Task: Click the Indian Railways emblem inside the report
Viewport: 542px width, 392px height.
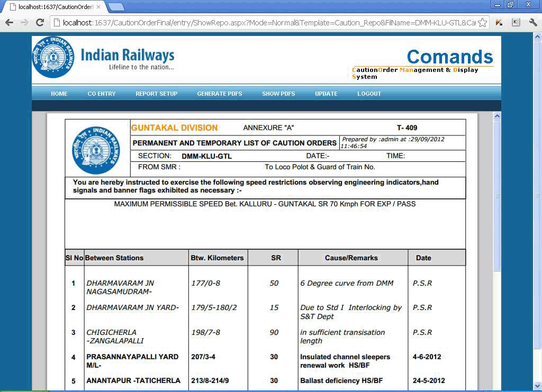Action: coord(96,150)
